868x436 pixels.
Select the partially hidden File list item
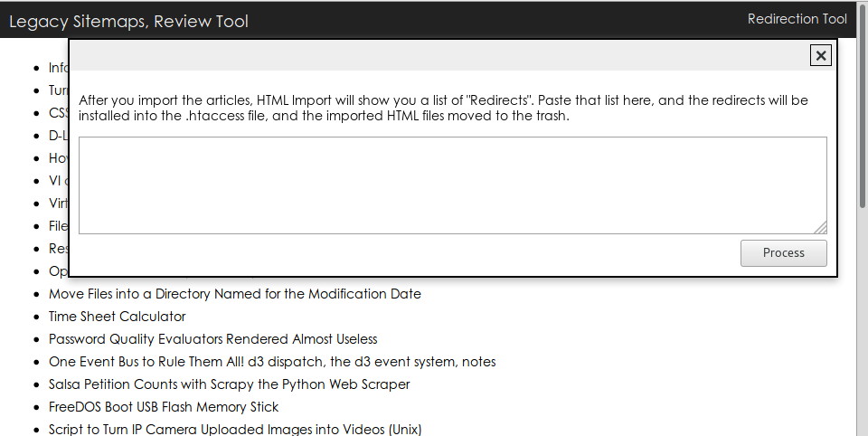[59, 226]
